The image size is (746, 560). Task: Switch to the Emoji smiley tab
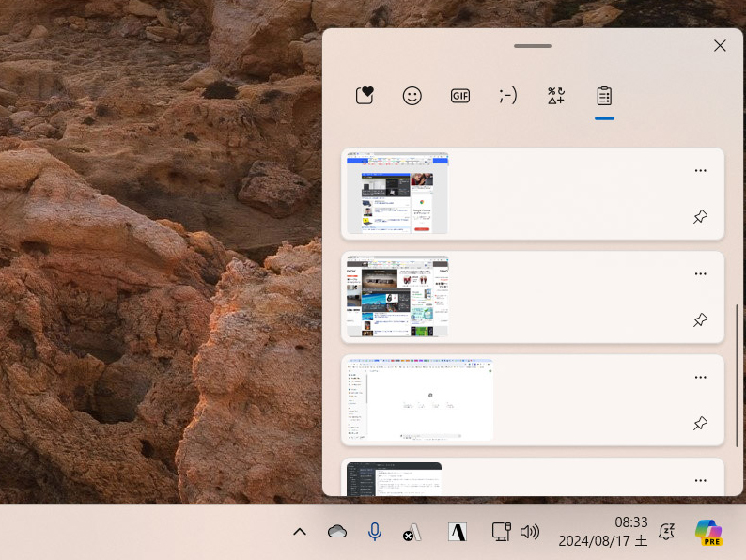[412, 96]
